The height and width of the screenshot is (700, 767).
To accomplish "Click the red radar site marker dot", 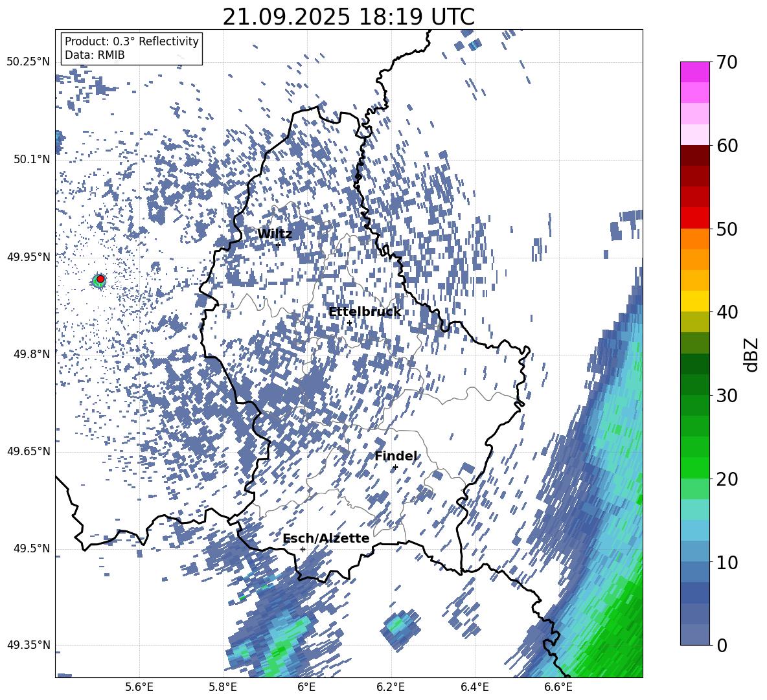I will click(100, 279).
